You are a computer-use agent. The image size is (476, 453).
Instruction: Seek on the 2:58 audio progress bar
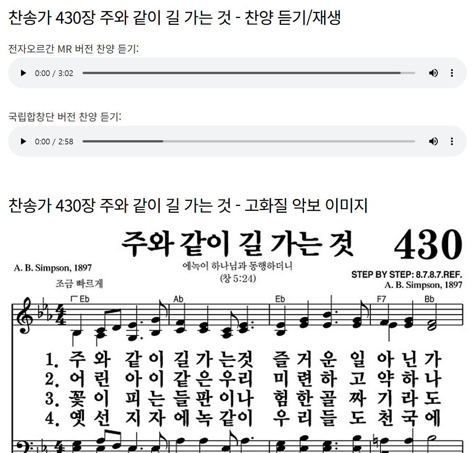(249, 141)
